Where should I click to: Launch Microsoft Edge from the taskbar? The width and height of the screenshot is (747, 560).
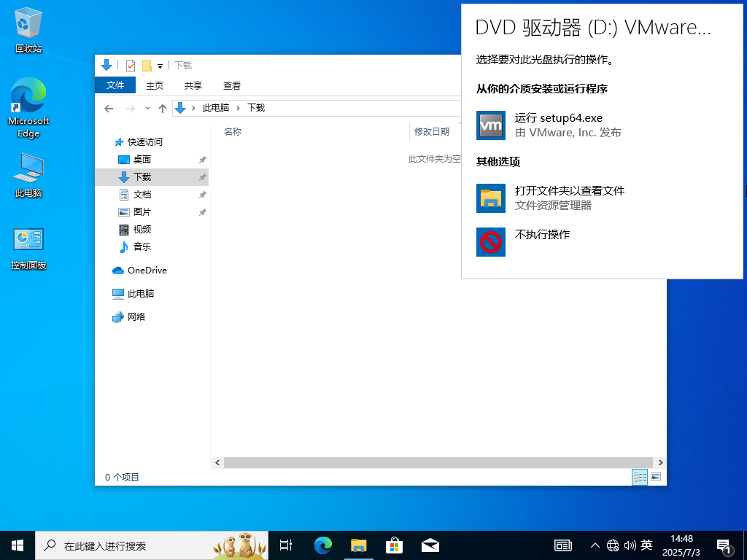pos(323,545)
